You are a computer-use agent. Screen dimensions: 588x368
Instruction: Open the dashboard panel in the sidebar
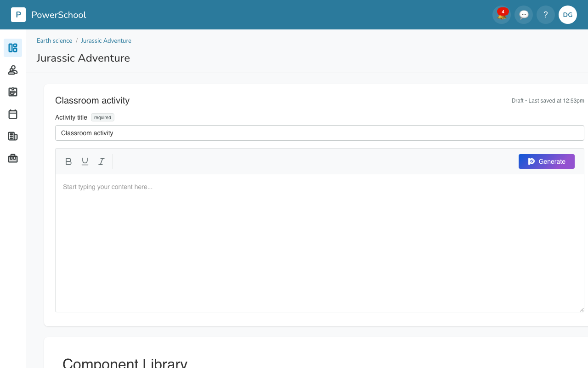[x=13, y=48]
